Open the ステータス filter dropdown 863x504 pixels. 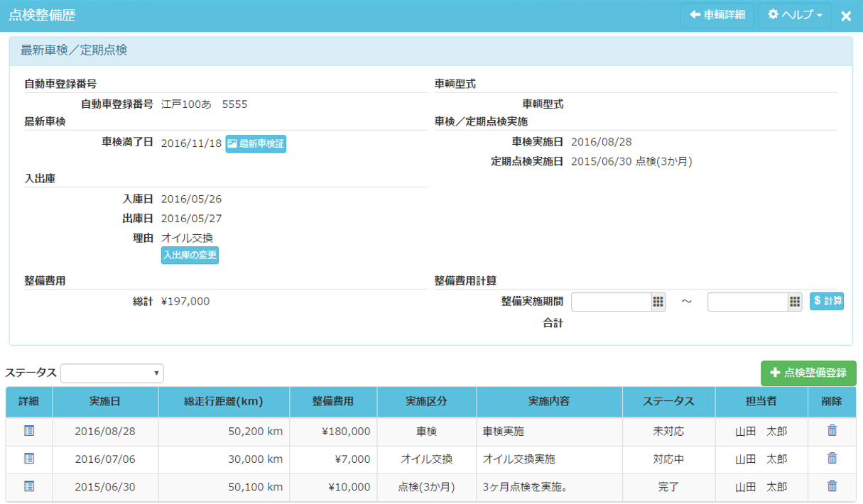[x=112, y=373]
